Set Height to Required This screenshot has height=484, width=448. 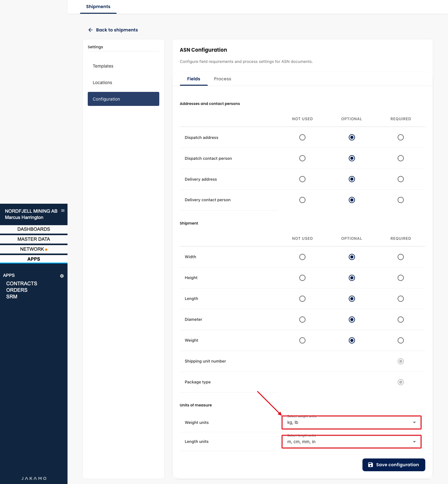coord(401,278)
